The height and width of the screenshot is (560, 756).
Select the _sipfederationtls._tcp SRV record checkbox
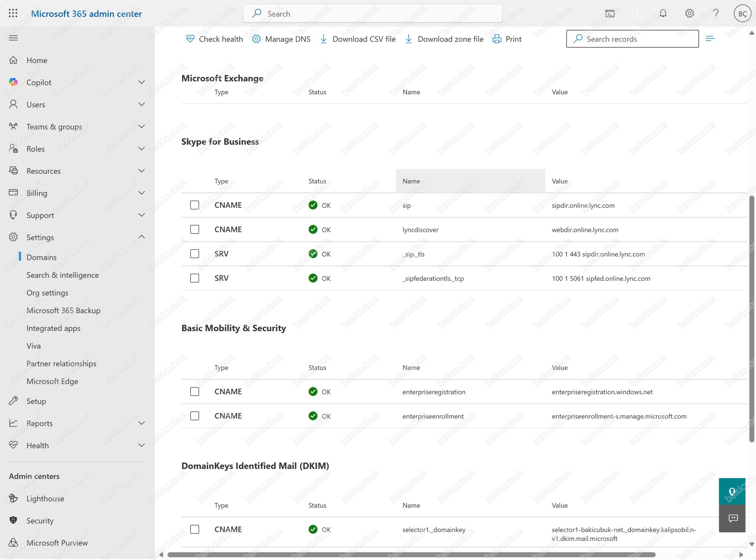pos(194,278)
